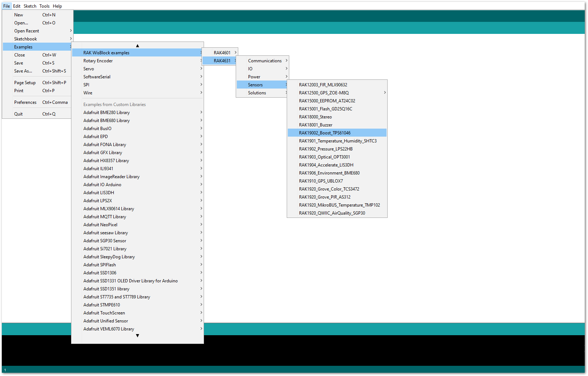Screen dimensions: 588x376
Task: Select RAK4631 board submenu
Action: 220,61
